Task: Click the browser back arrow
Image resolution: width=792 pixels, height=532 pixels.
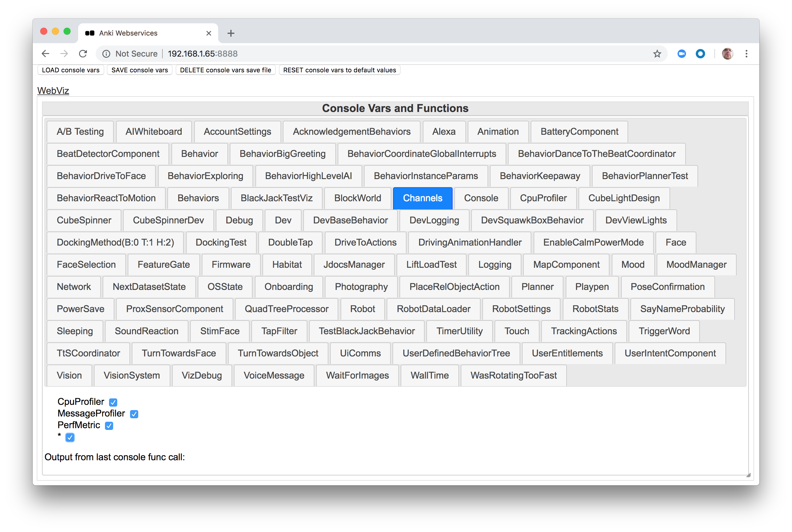Action: tap(45, 54)
